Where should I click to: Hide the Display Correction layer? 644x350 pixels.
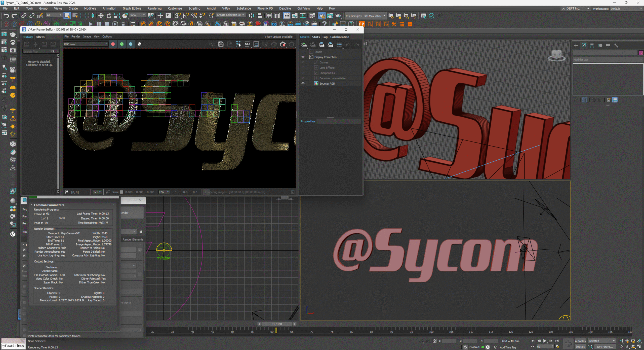click(x=303, y=57)
